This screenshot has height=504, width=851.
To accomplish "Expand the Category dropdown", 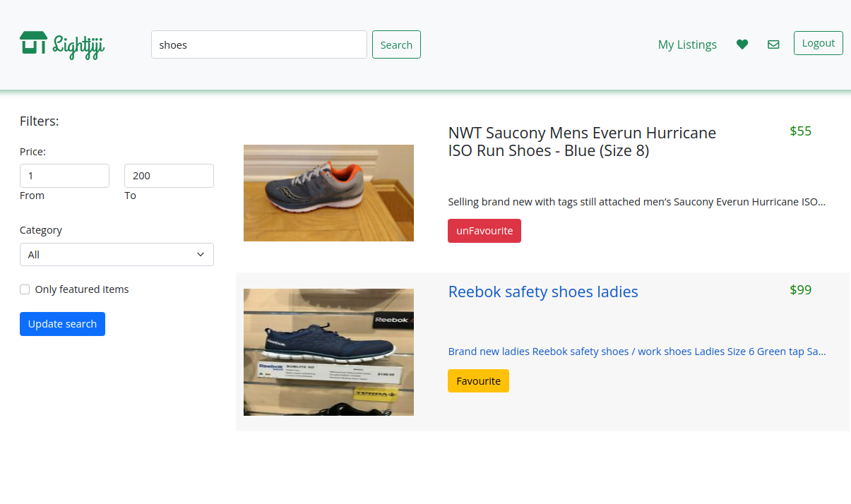I will pos(117,255).
